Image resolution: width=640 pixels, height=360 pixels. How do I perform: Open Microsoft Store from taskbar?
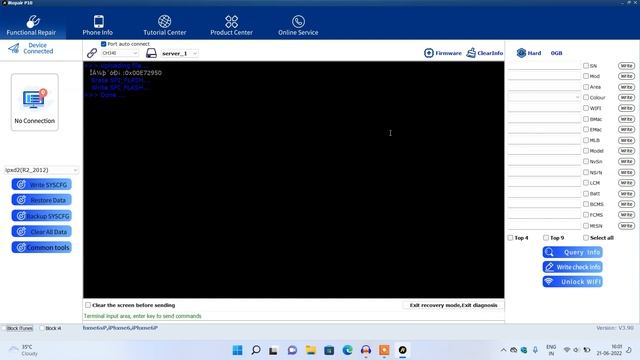[329, 350]
